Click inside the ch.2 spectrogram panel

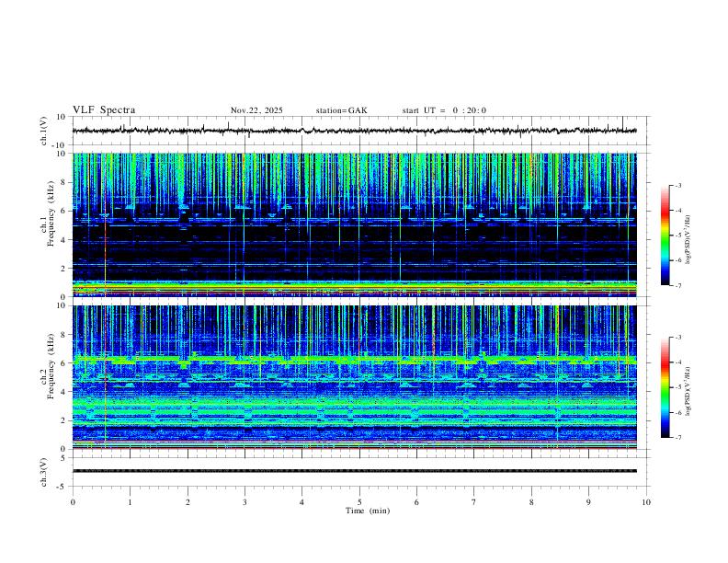click(354, 377)
